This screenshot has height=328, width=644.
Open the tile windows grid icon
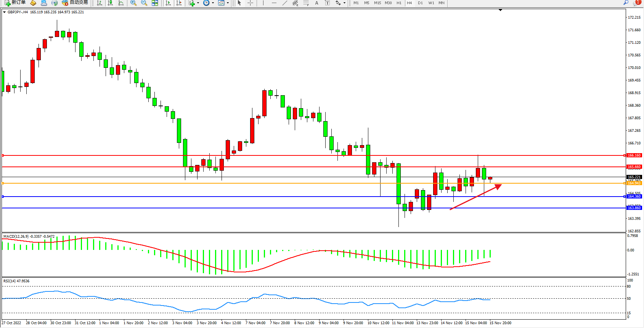click(x=155, y=3)
